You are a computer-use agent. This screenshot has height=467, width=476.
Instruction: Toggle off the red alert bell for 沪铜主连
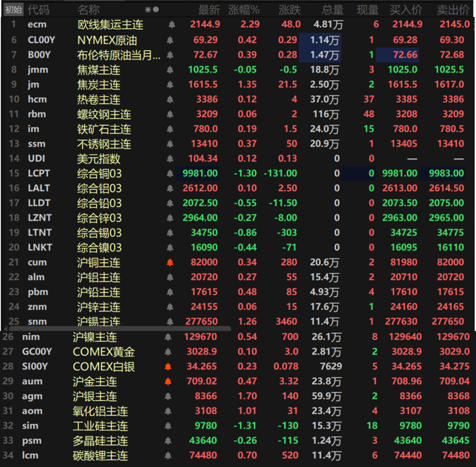tap(172, 262)
